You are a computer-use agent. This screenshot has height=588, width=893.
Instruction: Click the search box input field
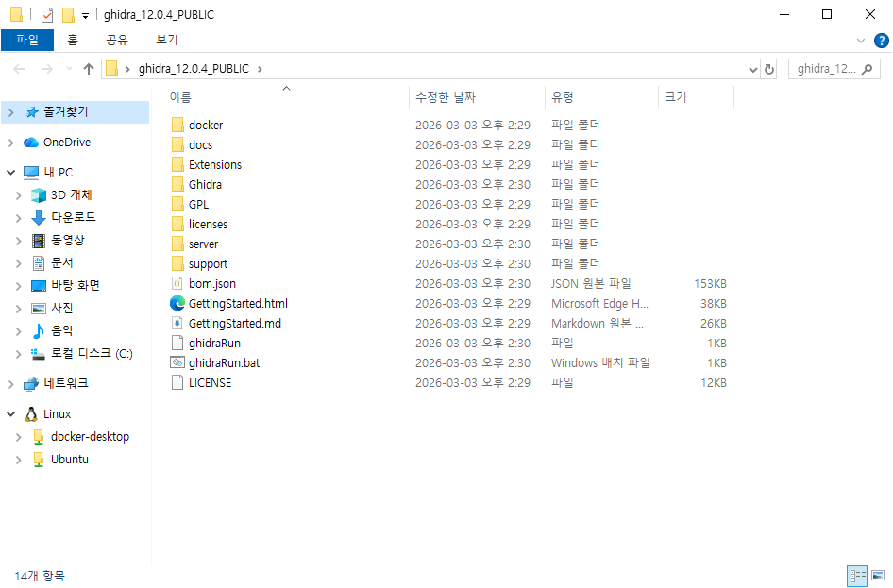(x=831, y=69)
